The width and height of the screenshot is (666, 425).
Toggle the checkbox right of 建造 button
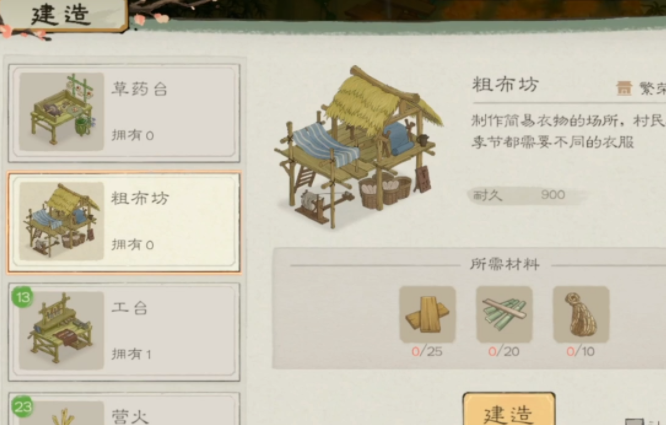pos(634,422)
